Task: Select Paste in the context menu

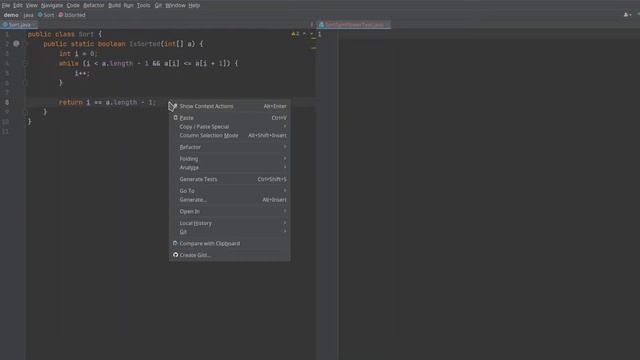Action: pos(230,118)
